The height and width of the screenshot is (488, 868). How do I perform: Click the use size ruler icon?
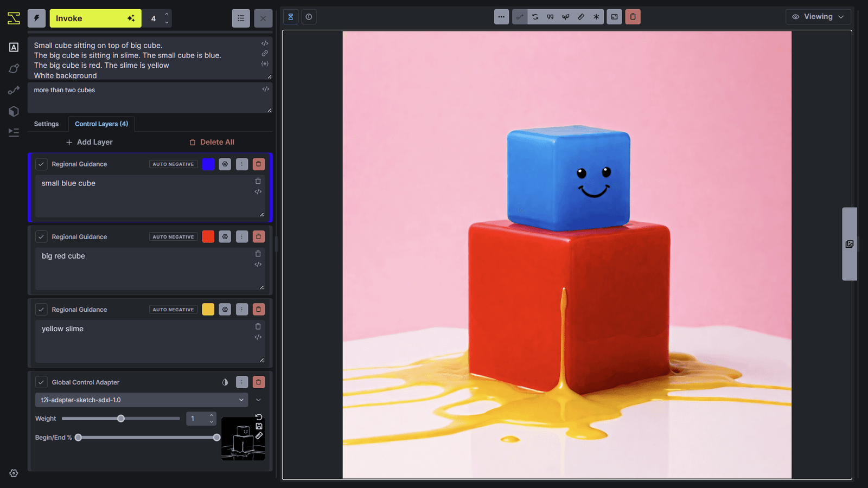point(580,17)
